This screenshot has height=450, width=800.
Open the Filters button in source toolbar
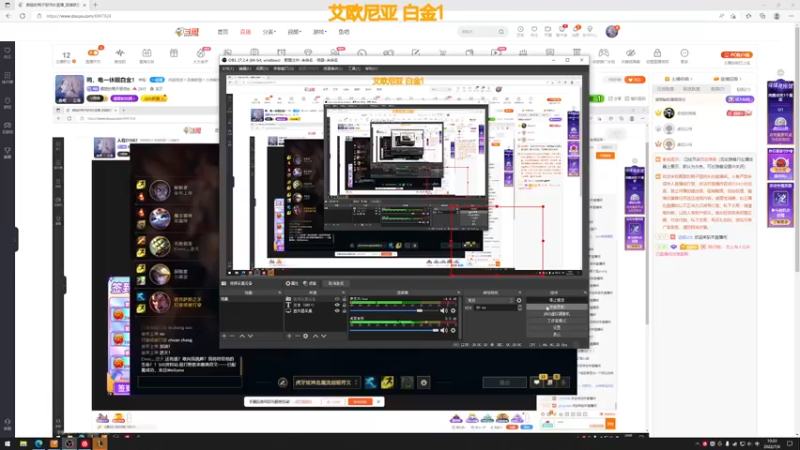click(x=310, y=283)
